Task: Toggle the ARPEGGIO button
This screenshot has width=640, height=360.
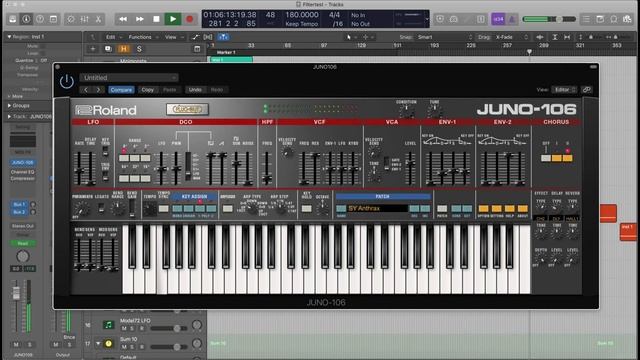Action: click(x=227, y=209)
